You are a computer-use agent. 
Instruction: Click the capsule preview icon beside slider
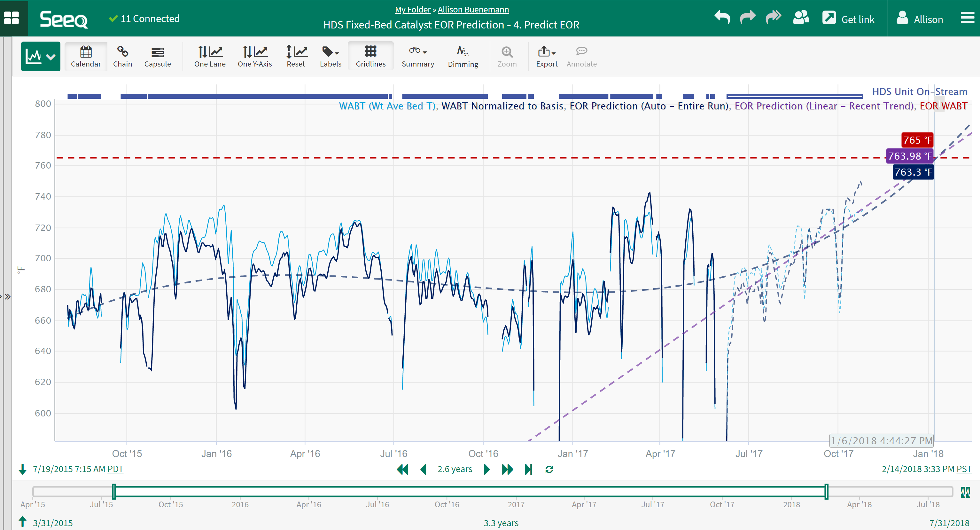[x=965, y=492]
